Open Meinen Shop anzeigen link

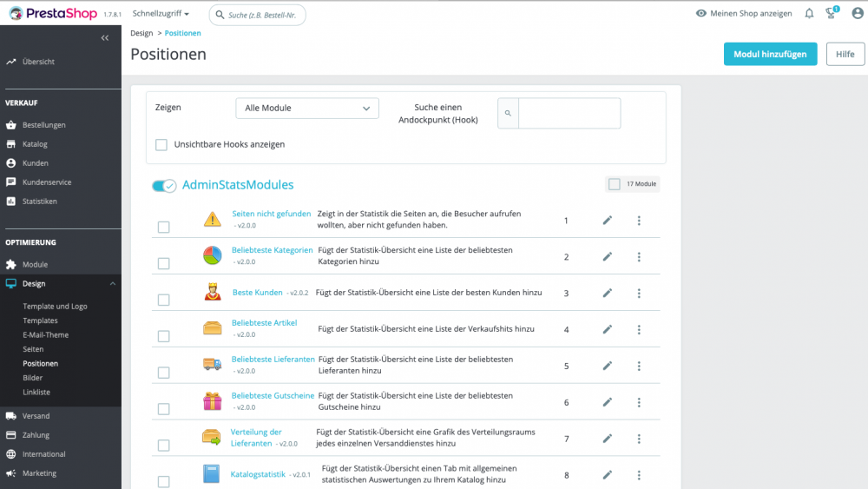tap(751, 13)
